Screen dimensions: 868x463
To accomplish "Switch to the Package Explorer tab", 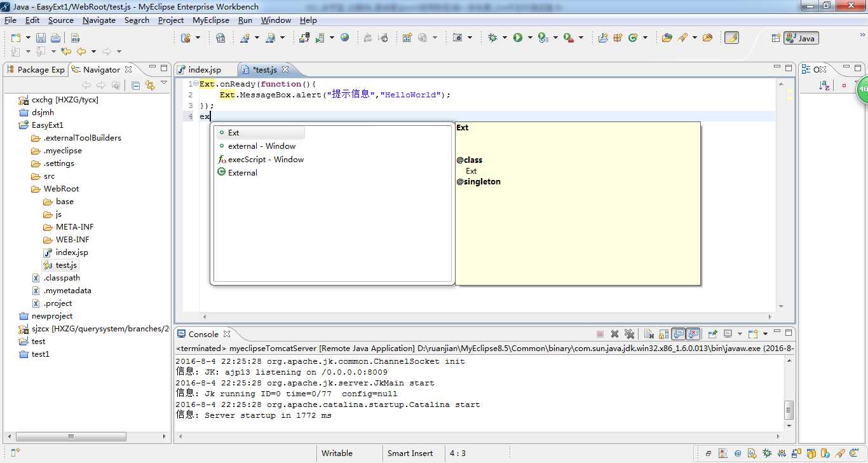I will click(36, 69).
